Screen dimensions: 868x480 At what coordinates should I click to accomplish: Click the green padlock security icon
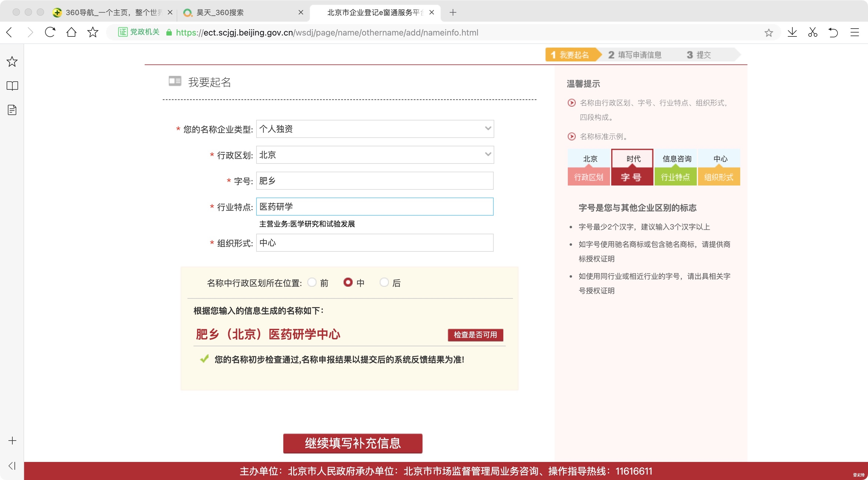pos(169,32)
